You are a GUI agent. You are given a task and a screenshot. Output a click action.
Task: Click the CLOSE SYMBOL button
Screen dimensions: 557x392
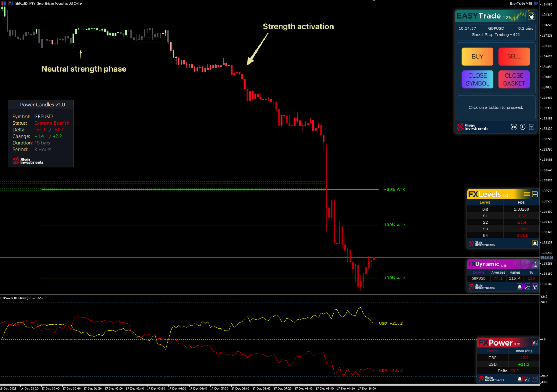(x=477, y=79)
